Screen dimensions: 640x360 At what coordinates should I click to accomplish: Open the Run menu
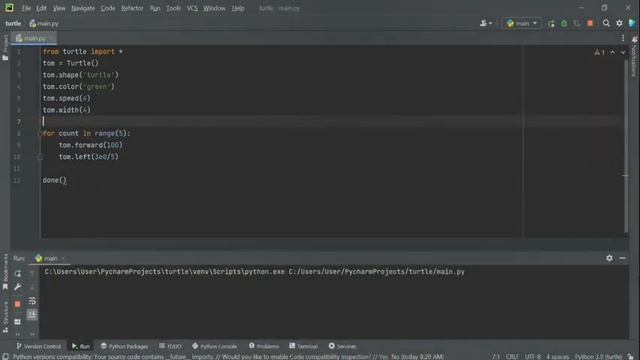click(155, 8)
